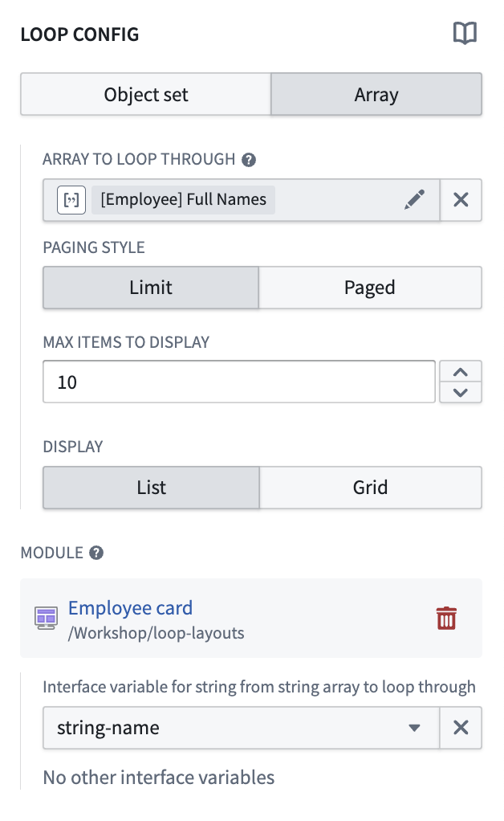This screenshot has width=504, height=821.
Task: Click the [Employee] Full Names variable tag
Action: pyautogui.click(x=184, y=200)
